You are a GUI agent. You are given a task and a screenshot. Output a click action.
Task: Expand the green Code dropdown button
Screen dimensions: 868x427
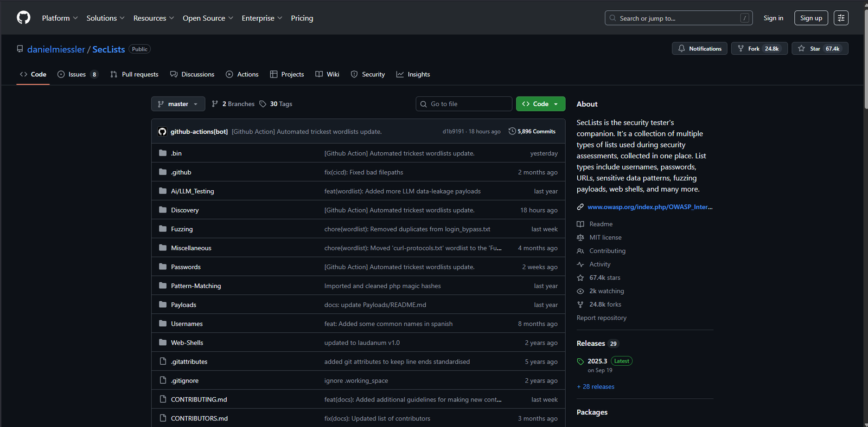[x=540, y=104]
